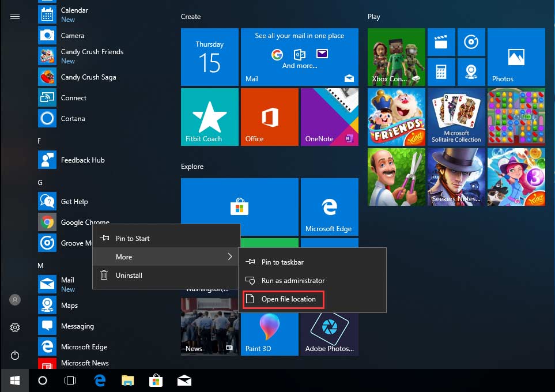Open the Mail live tile
Image resolution: width=555 pixels, height=392 pixels.
point(300,57)
